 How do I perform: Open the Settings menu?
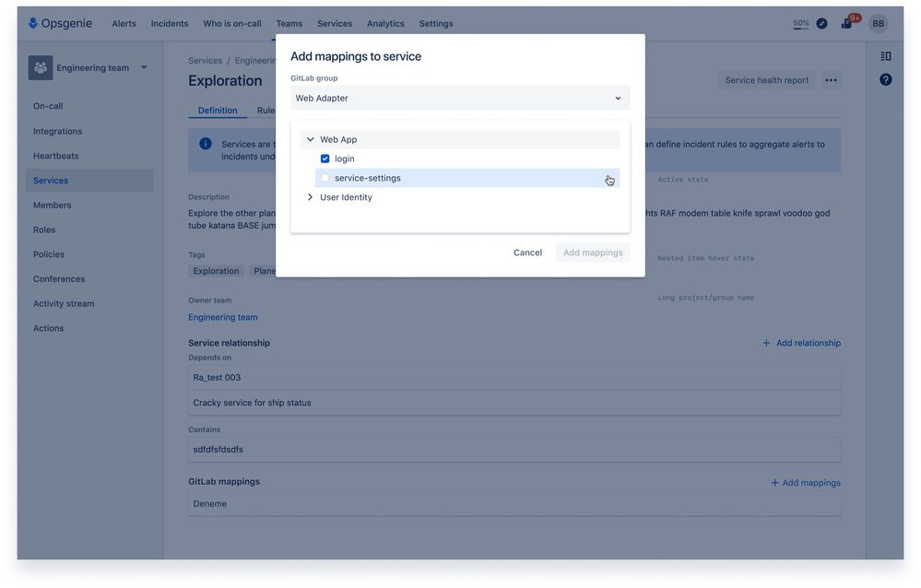click(x=436, y=23)
